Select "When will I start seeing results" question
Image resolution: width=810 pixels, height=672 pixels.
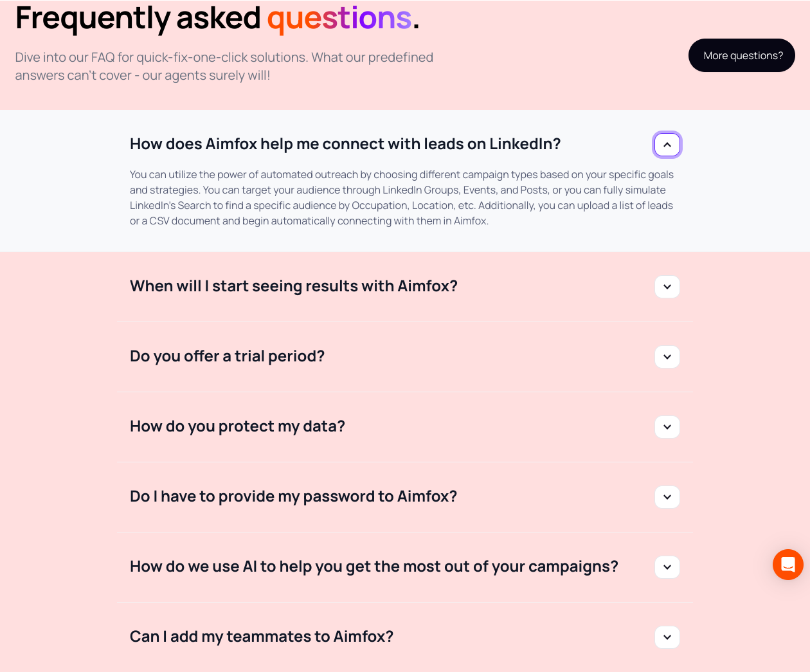point(294,286)
